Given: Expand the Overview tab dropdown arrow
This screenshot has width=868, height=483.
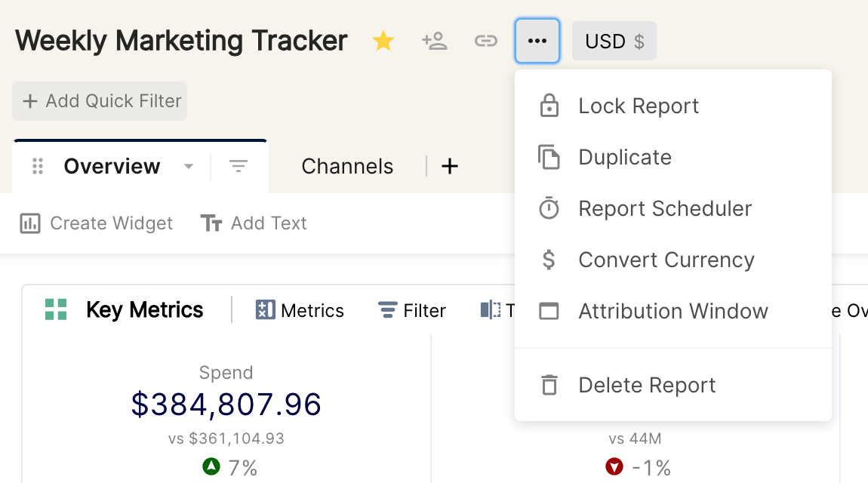Looking at the screenshot, I should pos(189,166).
